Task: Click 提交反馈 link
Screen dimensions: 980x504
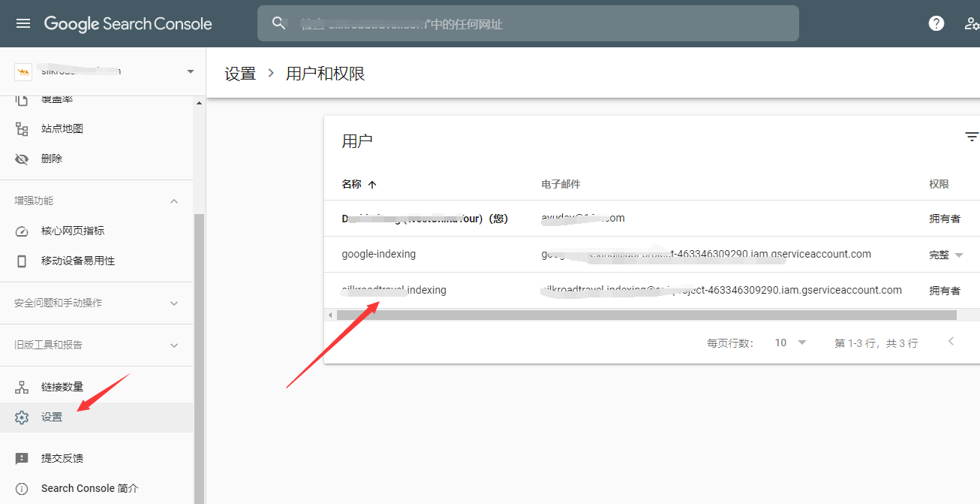Action: pos(62,458)
